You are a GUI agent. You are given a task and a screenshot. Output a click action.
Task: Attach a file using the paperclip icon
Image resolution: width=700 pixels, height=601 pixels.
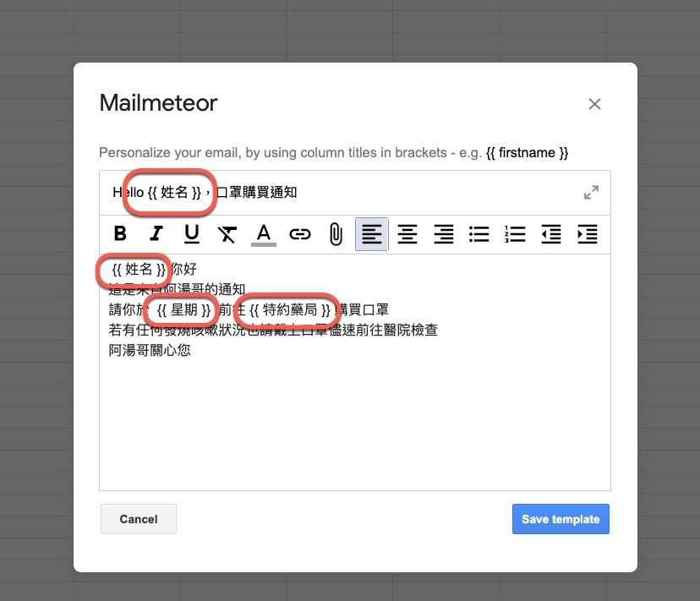coord(336,234)
